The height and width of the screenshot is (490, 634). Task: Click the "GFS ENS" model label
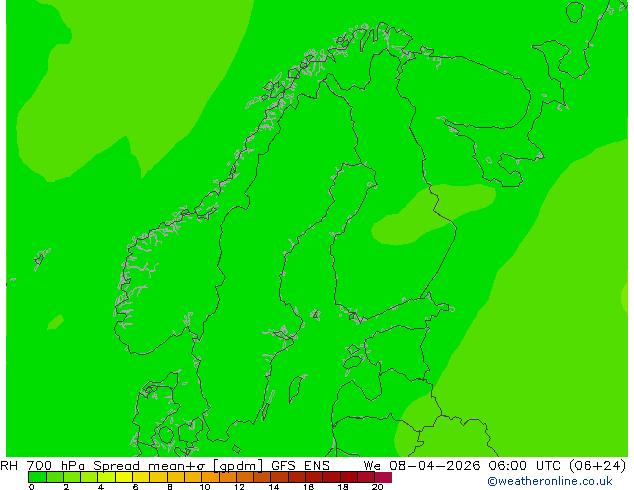click(300, 466)
